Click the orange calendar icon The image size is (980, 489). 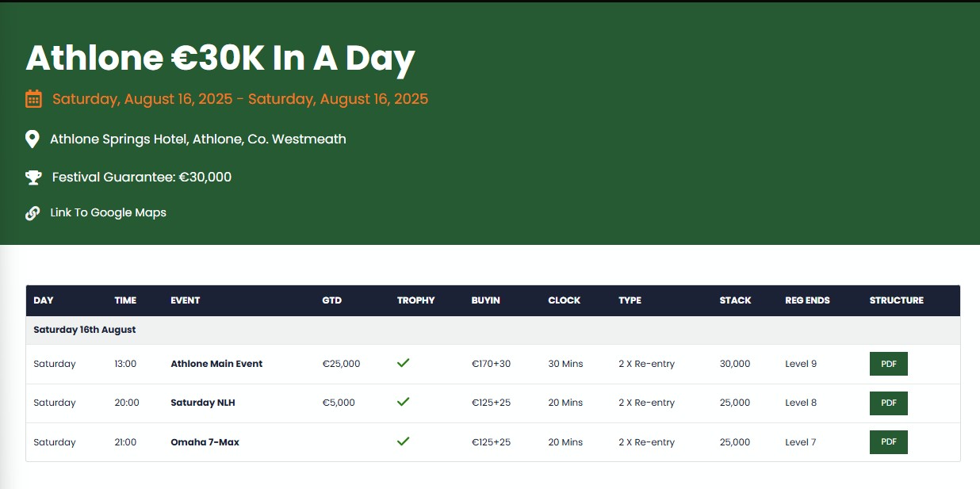pos(33,99)
